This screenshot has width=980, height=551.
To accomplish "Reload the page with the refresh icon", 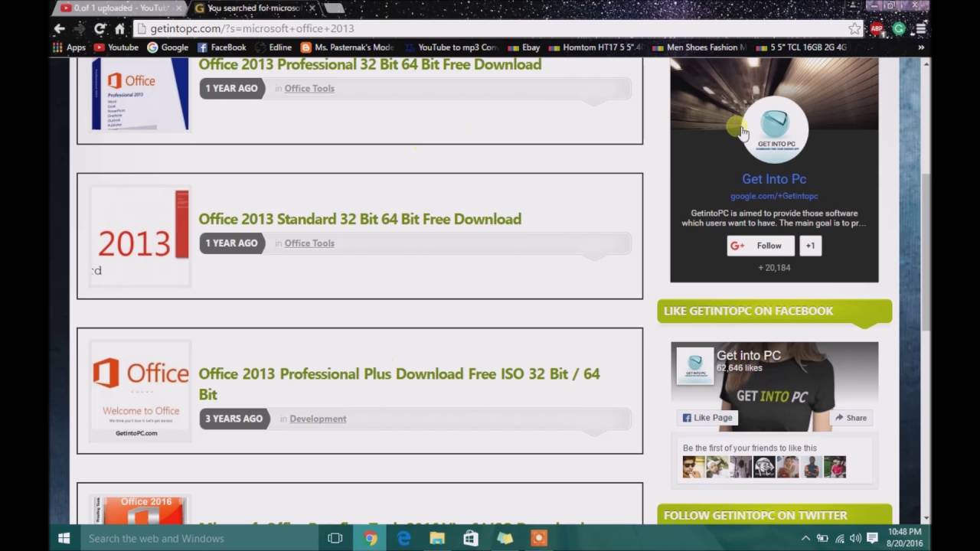I will tap(100, 28).
